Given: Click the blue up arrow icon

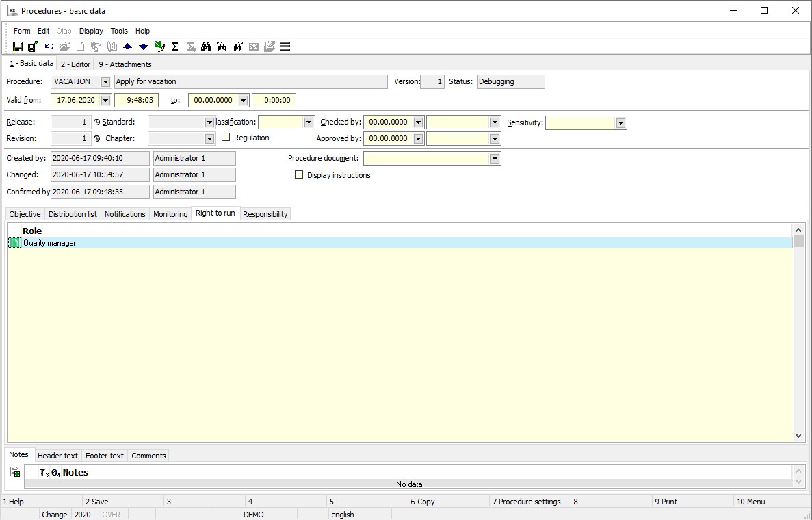Looking at the screenshot, I should click(128, 47).
